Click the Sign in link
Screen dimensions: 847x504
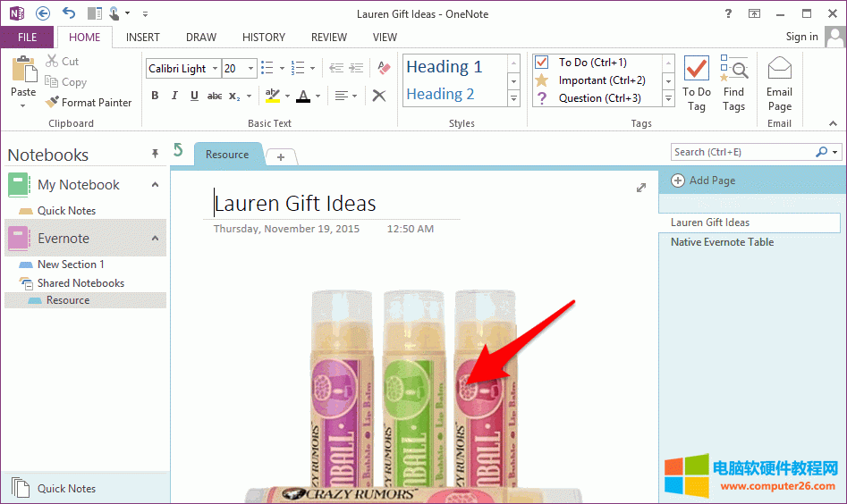click(x=801, y=37)
